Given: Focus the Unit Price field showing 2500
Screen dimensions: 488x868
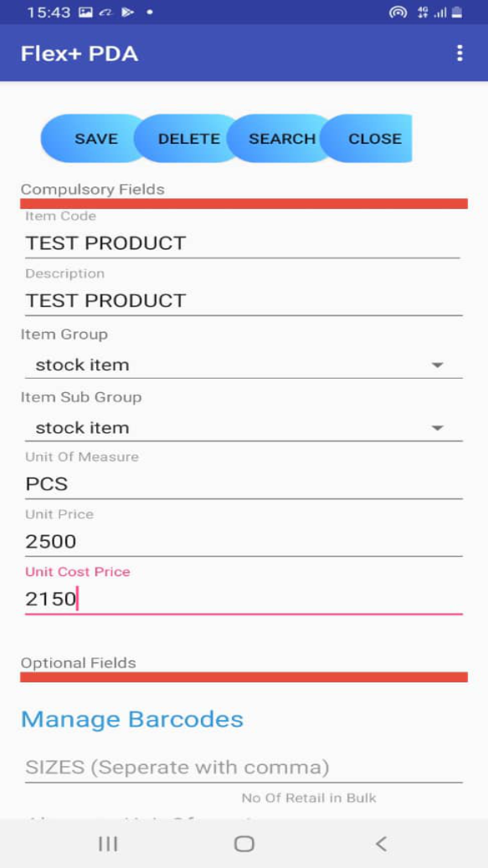Looking at the screenshot, I should [x=244, y=541].
